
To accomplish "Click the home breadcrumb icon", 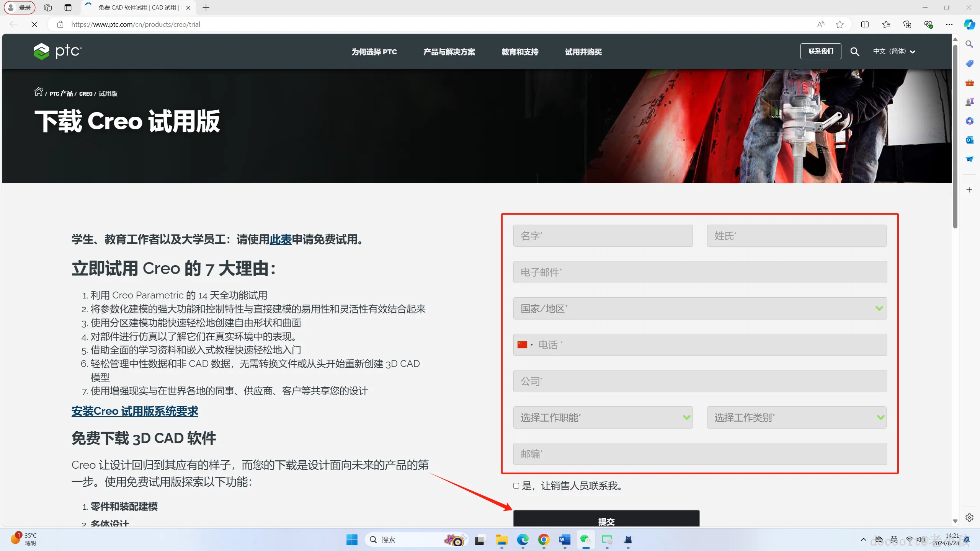I will pyautogui.click(x=38, y=92).
